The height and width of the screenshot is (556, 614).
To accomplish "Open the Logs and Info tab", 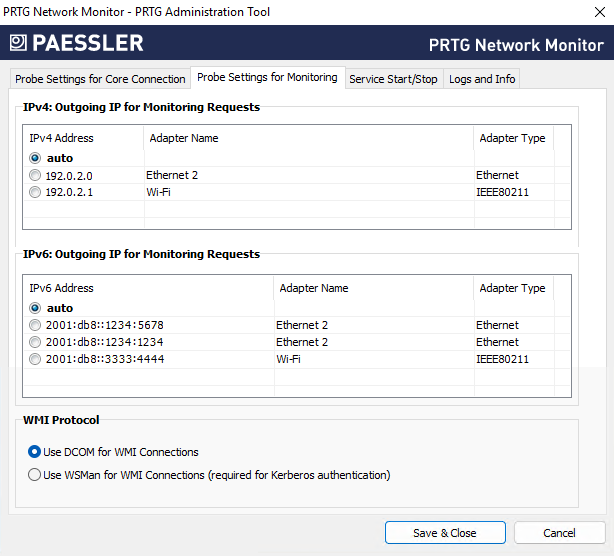I will [482, 79].
